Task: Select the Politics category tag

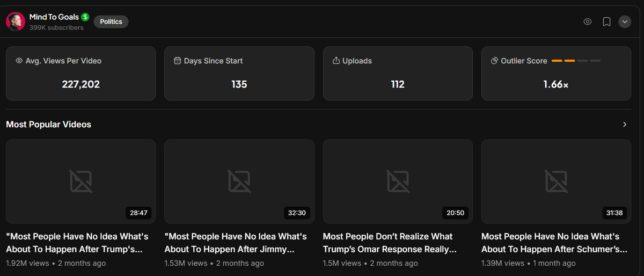Action: click(111, 22)
